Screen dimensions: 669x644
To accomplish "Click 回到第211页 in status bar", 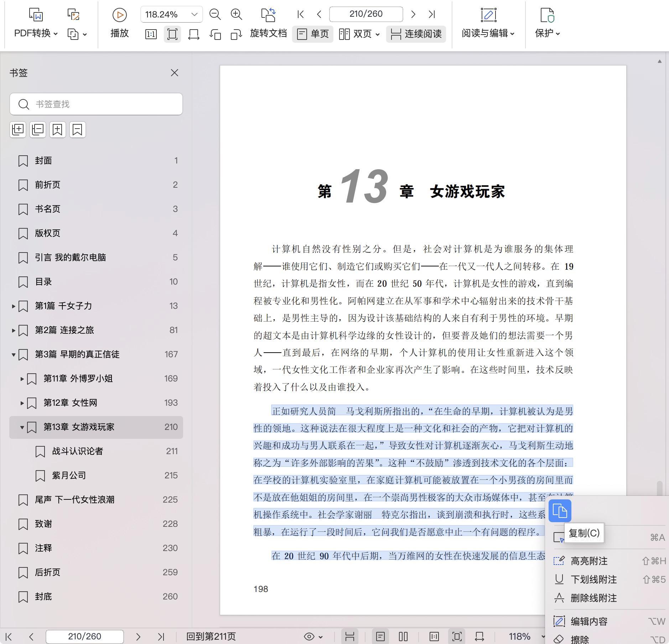I will click(211, 637).
